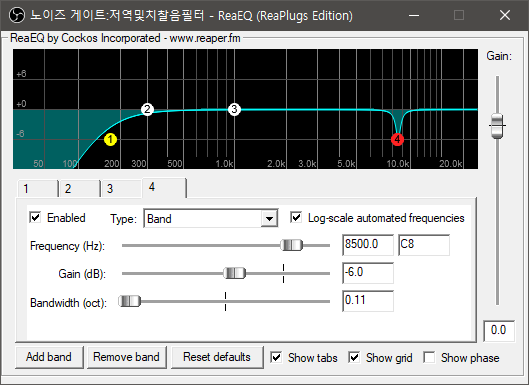Click the master Gain vertical slider handle
The image size is (529, 385).
point(497,126)
